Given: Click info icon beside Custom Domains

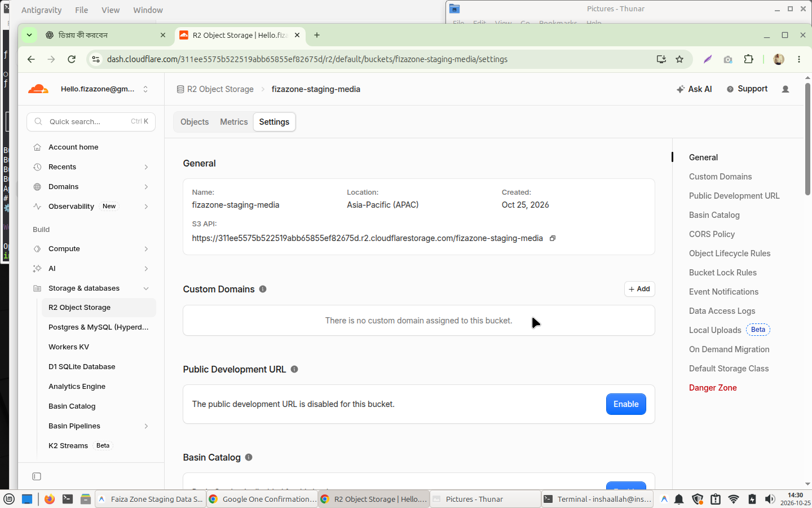Looking at the screenshot, I should click(263, 289).
